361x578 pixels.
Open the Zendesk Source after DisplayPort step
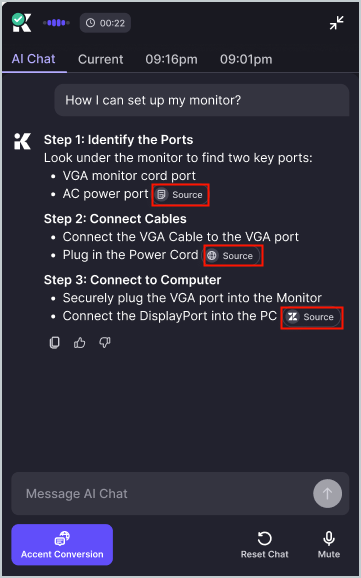[312, 317]
